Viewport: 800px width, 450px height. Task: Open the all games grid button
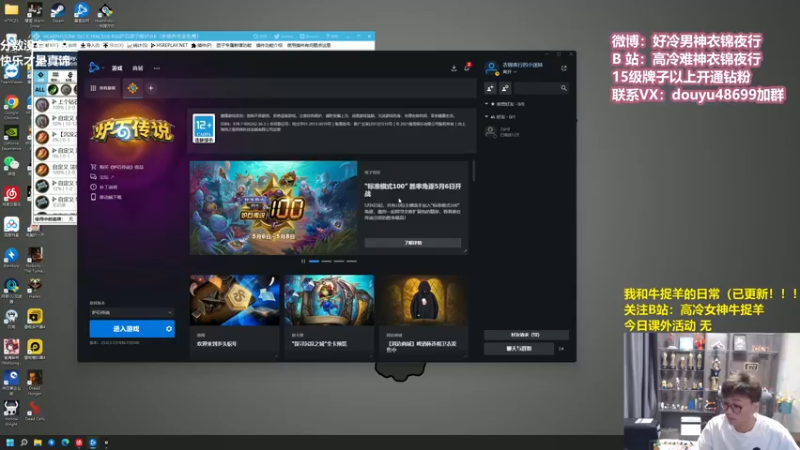tap(104, 88)
